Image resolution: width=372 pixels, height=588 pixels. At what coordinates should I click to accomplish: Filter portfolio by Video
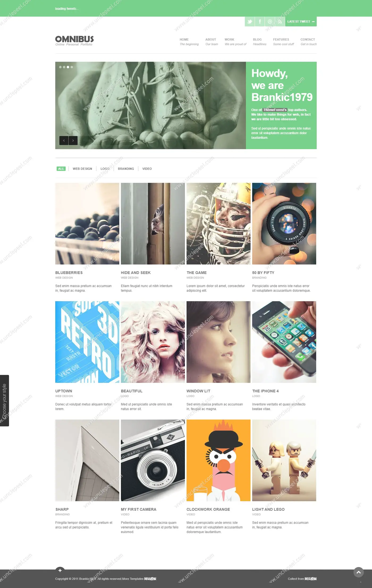(x=147, y=169)
